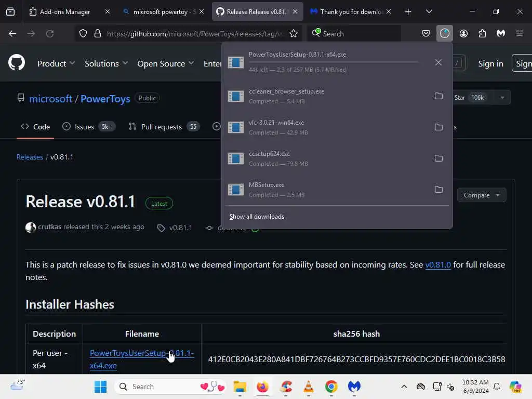Toggle the Firefox downloads panel button

[445, 34]
